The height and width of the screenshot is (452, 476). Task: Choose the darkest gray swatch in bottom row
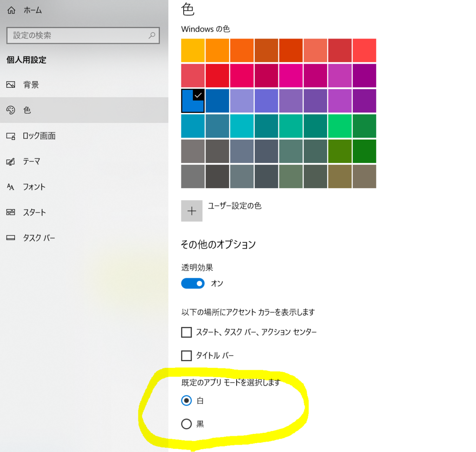218,176
